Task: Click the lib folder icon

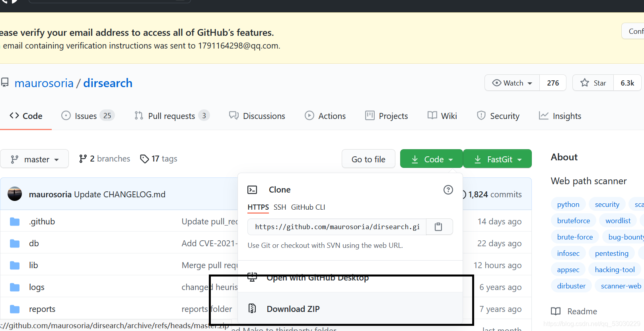Action: 15,265
